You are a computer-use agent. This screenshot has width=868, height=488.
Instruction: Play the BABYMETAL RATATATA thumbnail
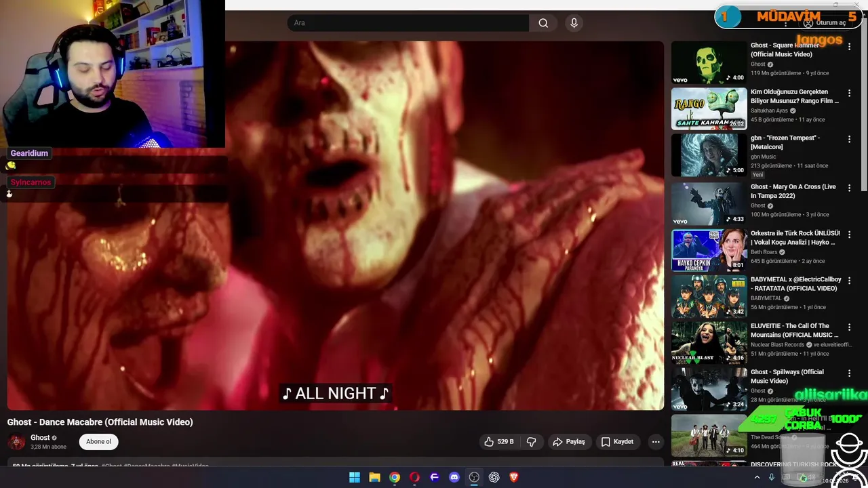(709, 296)
